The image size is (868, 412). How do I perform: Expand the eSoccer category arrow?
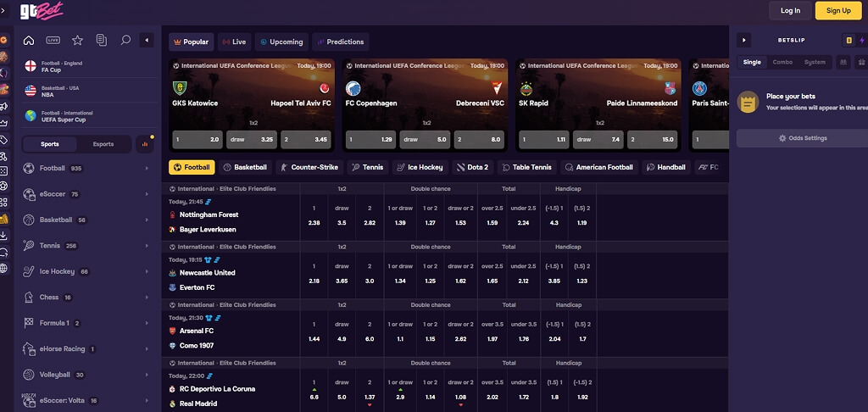click(147, 194)
